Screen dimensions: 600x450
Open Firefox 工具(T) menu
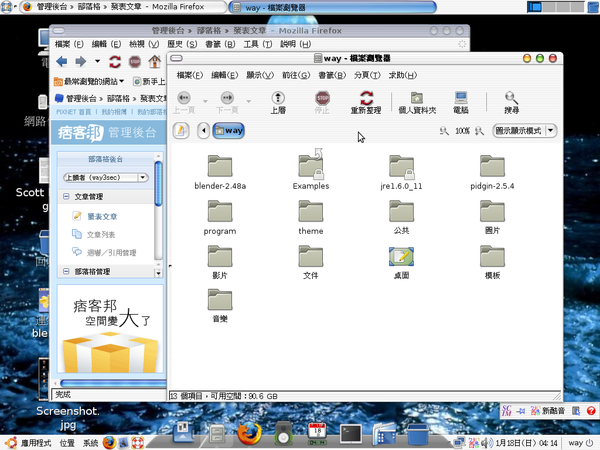point(258,44)
